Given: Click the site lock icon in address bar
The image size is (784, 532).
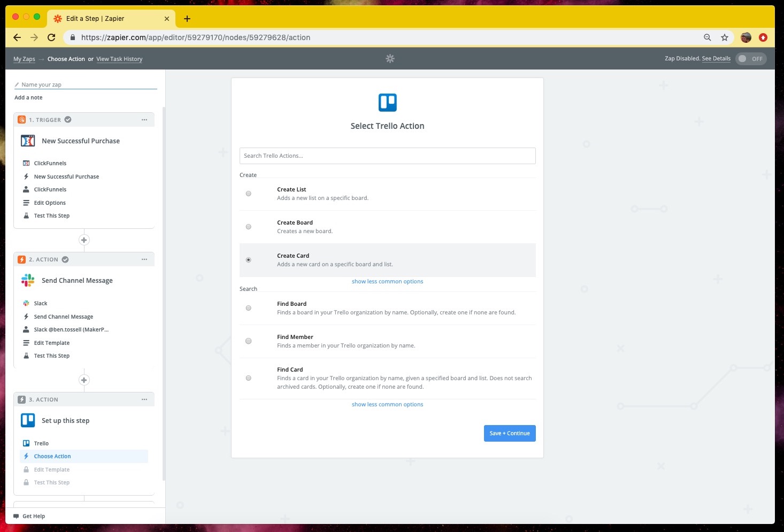Looking at the screenshot, I should click(x=72, y=37).
